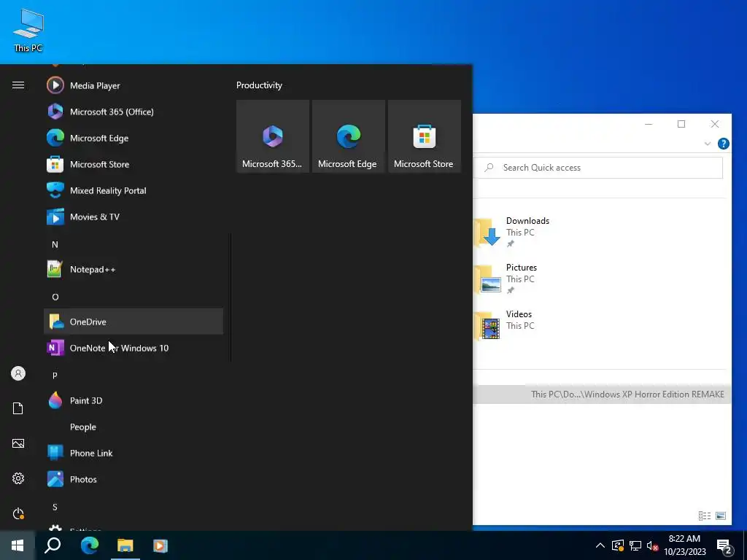Open the Videos folder in File Explorer
The width and height of the screenshot is (747, 560).
(505, 325)
